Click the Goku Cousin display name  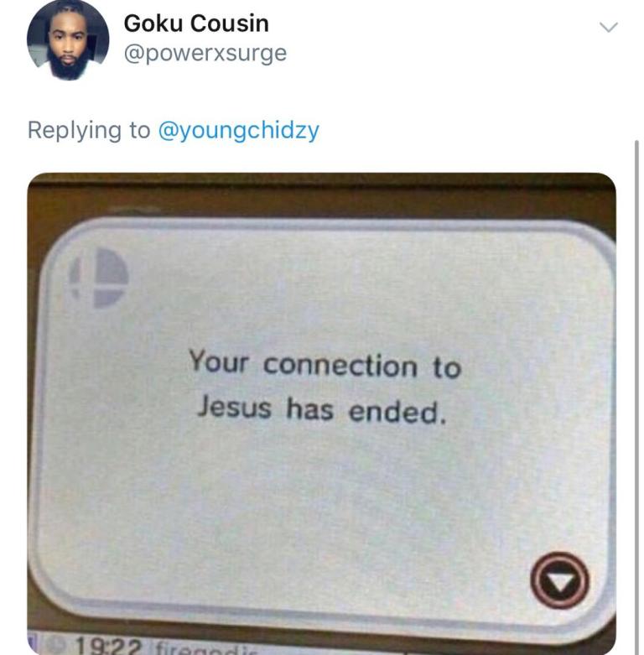tap(196, 23)
